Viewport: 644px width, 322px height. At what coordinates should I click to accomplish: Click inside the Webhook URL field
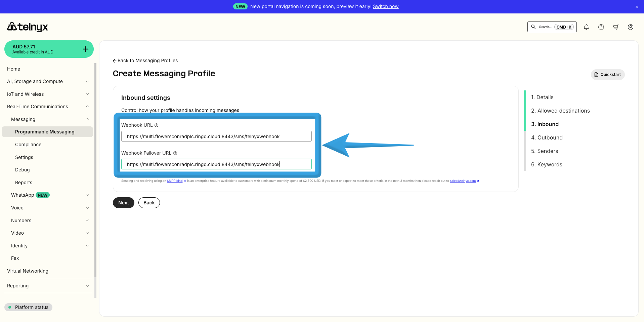tap(216, 136)
